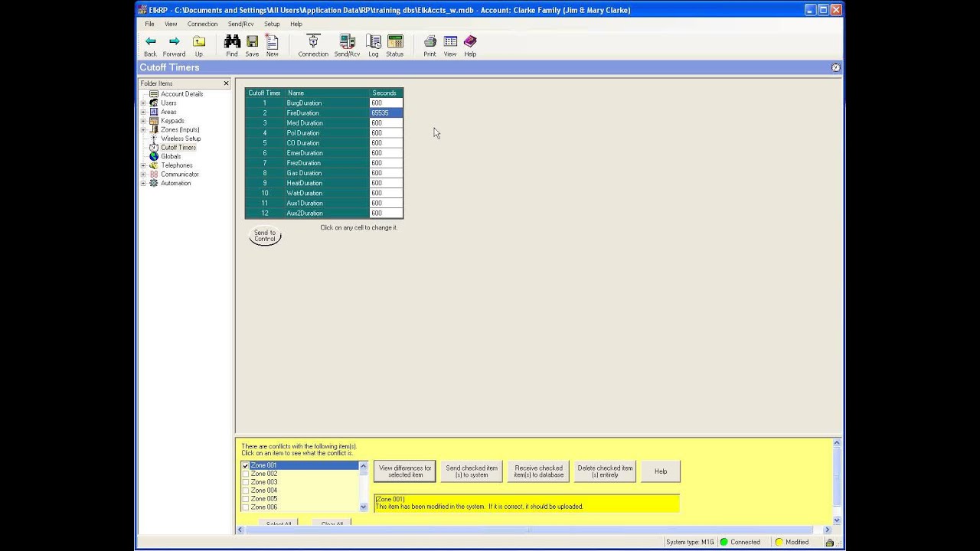Expand the Communicator tree node

click(x=143, y=174)
